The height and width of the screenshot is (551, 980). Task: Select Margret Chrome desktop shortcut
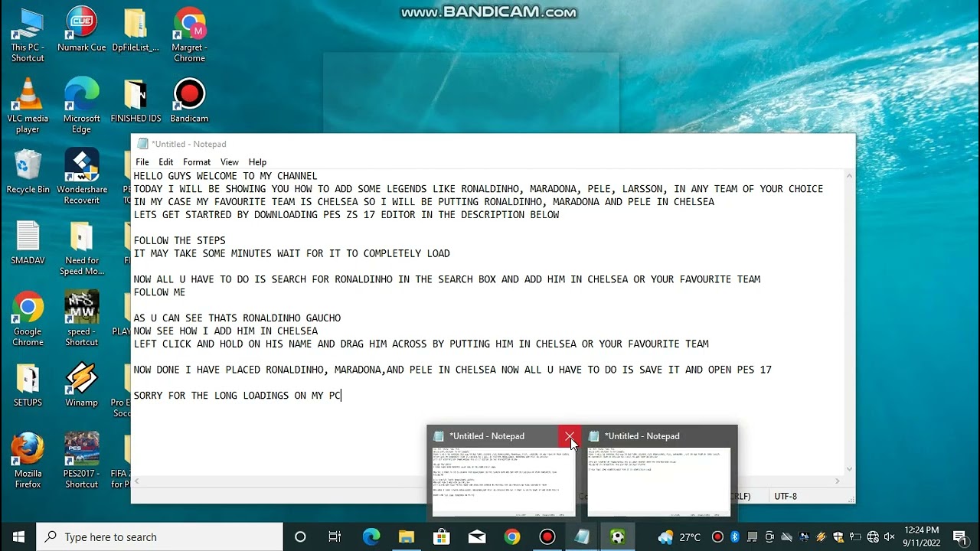tap(189, 35)
